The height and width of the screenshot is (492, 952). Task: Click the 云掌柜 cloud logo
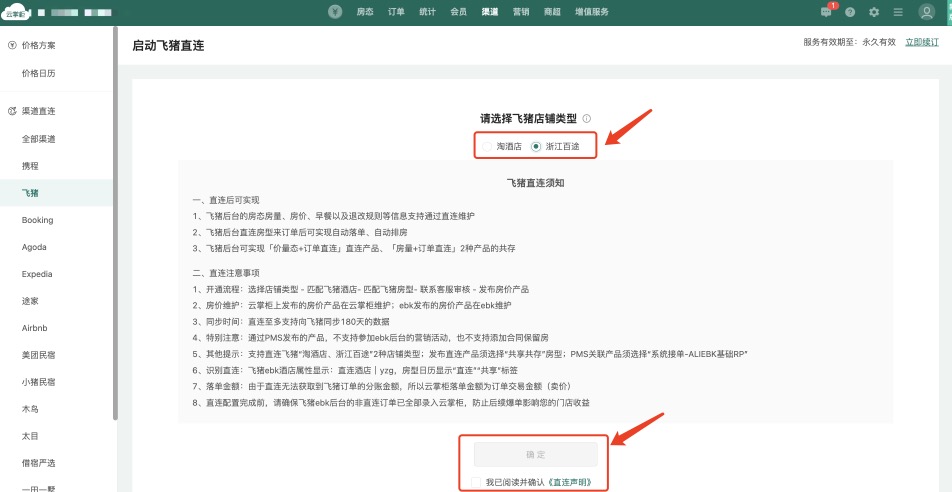pos(19,12)
